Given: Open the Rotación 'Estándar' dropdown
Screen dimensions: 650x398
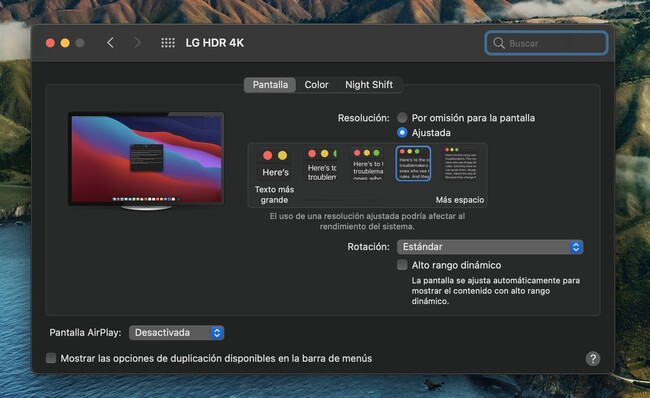Looking at the screenshot, I should tap(490, 247).
